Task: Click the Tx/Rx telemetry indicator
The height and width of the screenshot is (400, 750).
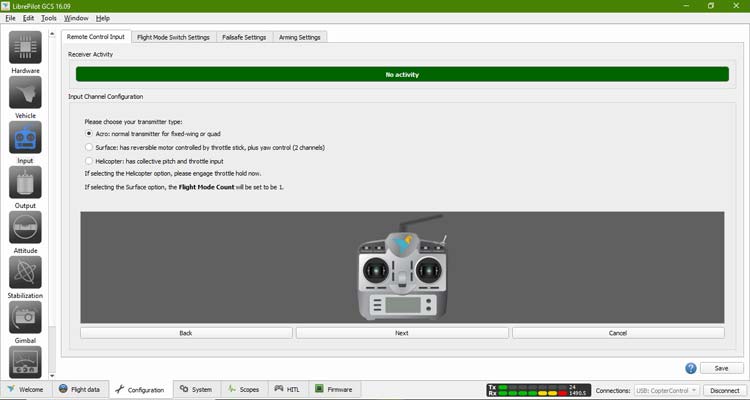Action: [539, 390]
